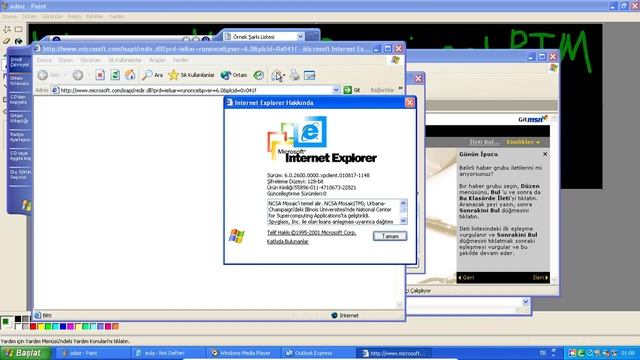Click the license text scrollbar up arrow
640x360 pixels.
click(x=403, y=203)
